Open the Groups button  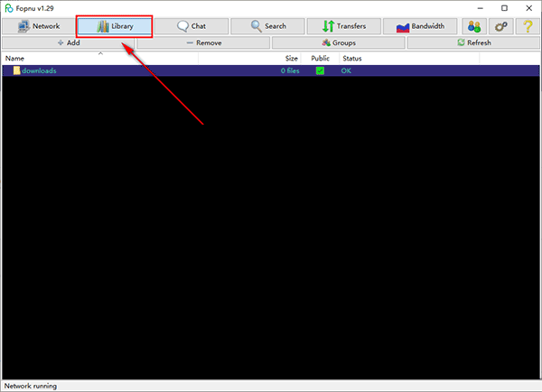[338, 42]
